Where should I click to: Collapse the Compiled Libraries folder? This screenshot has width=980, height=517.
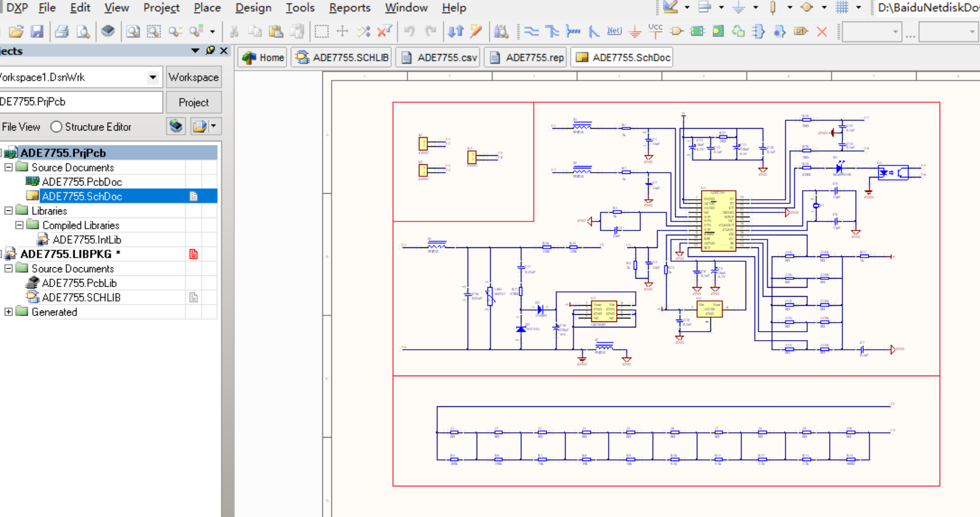19,225
